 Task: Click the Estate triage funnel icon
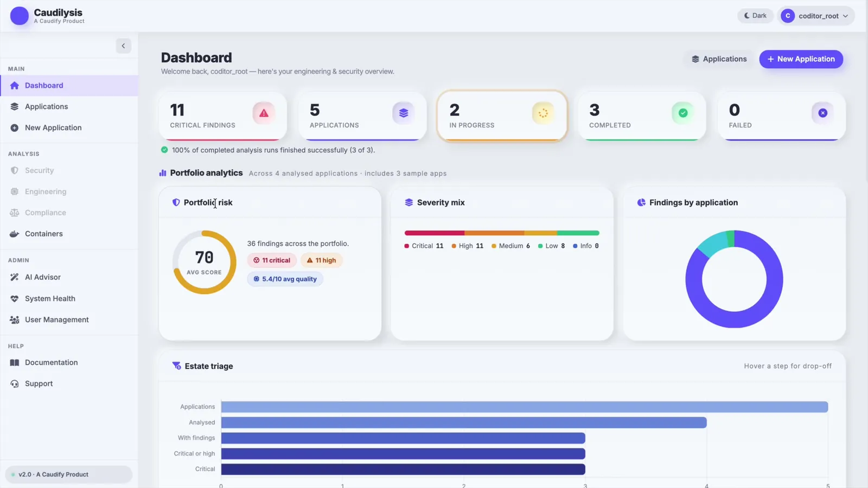click(176, 366)
